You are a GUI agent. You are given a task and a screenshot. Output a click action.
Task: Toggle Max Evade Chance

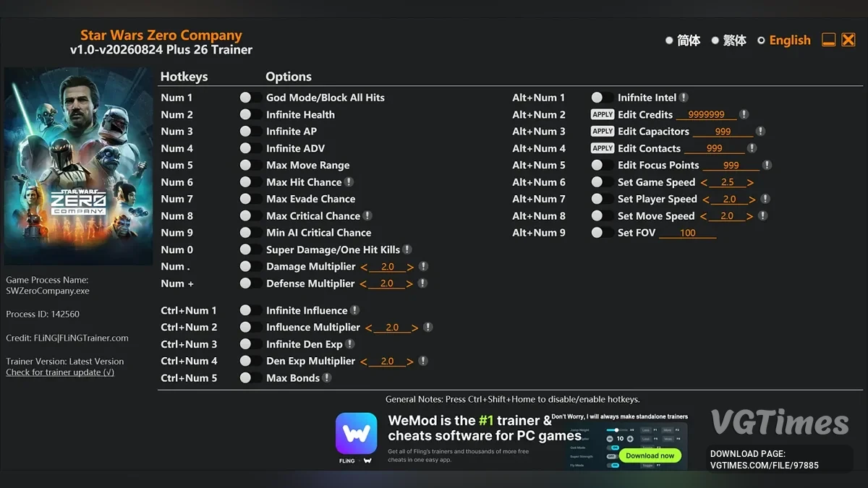(x=251, y=199)
